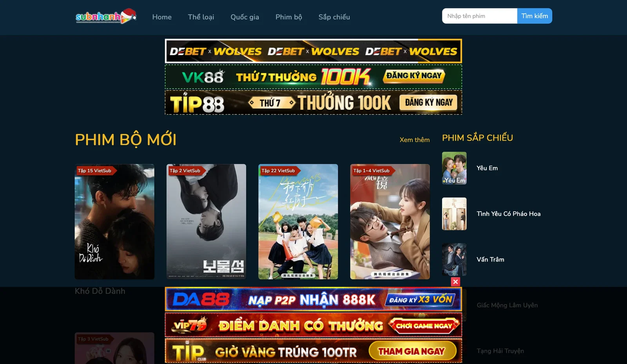Click the subnhanh site logo

(105, 16)
